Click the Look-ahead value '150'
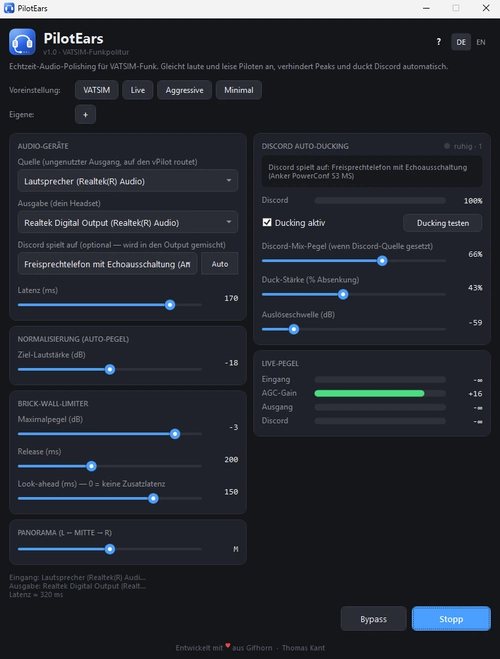Image resolution: width=500 pixels, height=659 pixels. pos(231,492)
